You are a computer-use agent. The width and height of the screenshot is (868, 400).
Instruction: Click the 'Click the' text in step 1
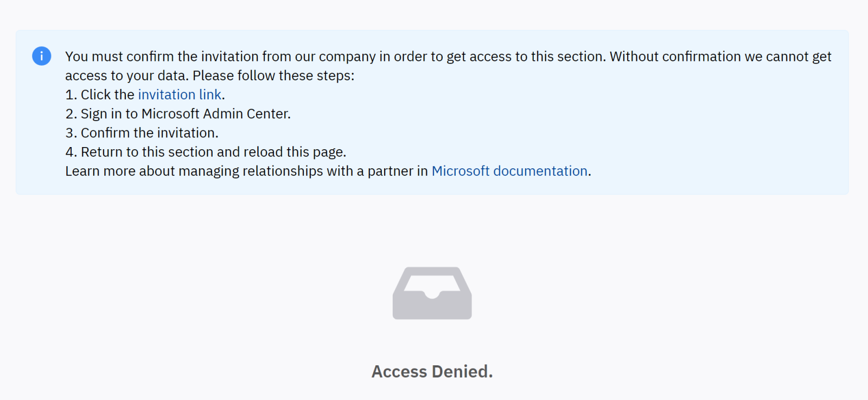click(x=107, y=94)
